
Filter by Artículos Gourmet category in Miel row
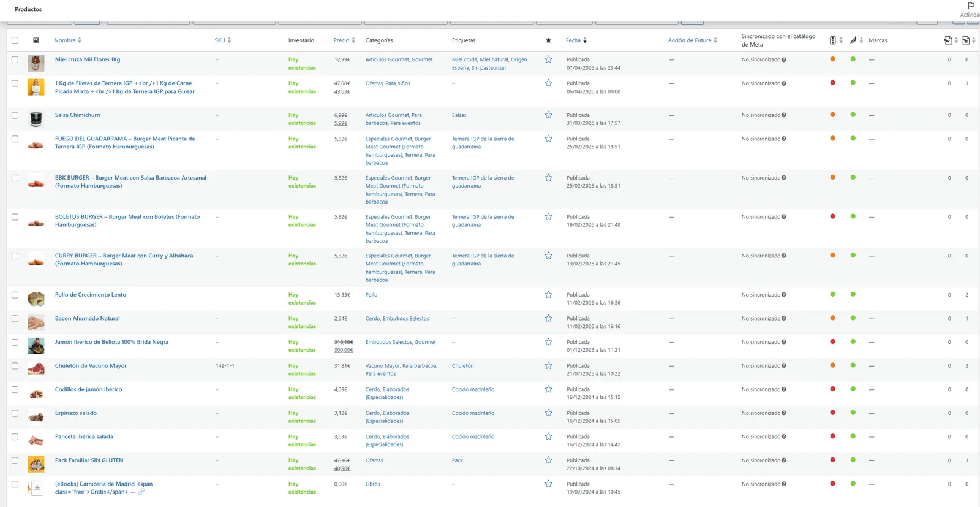(x=387, y=59)
